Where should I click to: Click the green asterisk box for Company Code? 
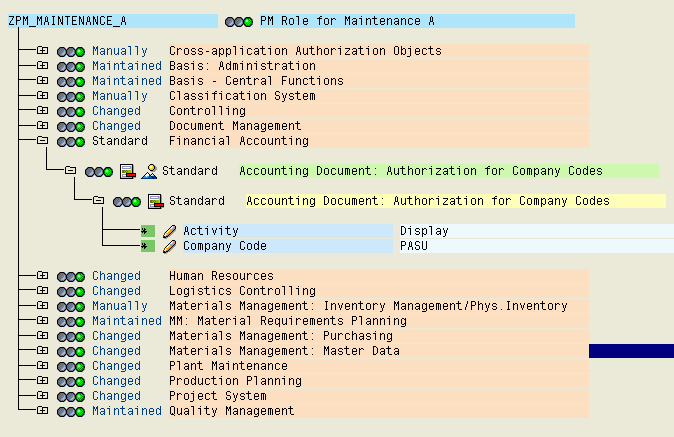pyautogui.click(x=147, y=246)
